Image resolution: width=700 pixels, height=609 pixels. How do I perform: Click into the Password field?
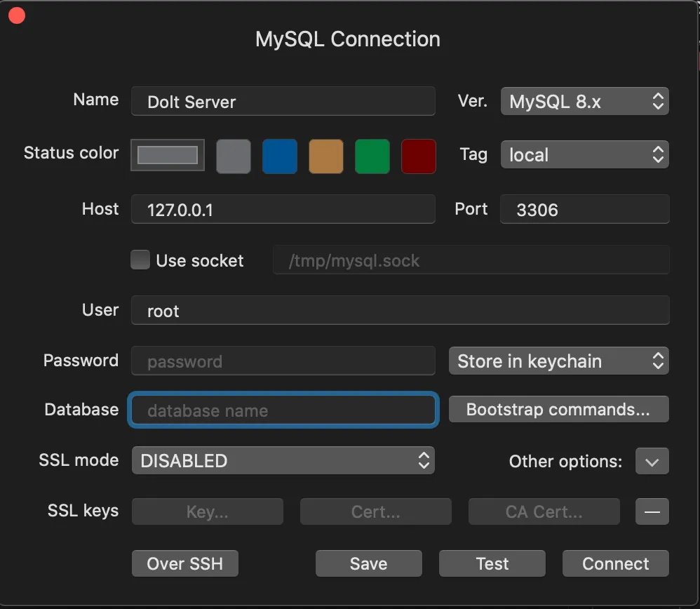[x=283, y=361]
